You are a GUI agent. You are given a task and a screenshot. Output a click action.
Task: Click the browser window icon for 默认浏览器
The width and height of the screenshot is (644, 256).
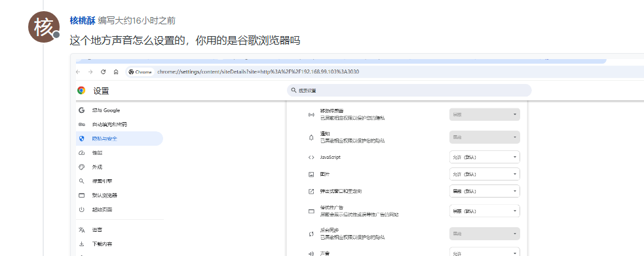tap(82, 196)
